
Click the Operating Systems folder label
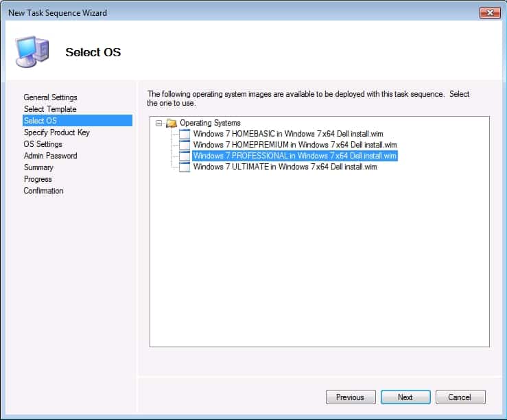coord(210,123)
